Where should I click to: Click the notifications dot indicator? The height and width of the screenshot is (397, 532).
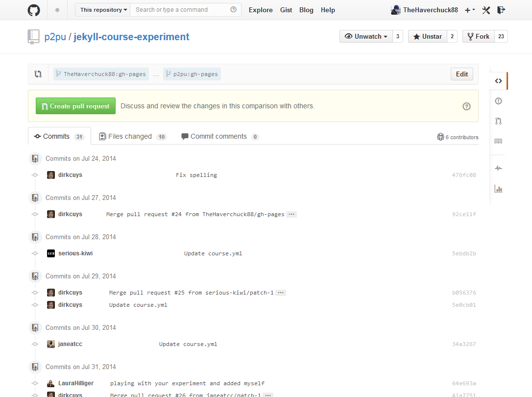57,10
